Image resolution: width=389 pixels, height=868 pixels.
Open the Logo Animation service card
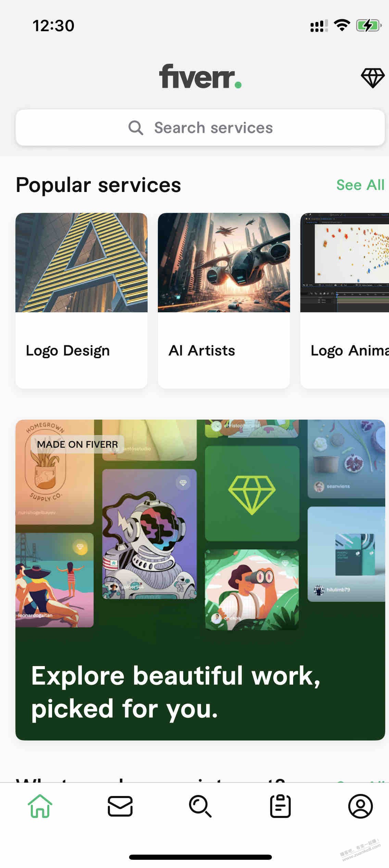click(344, 301)
